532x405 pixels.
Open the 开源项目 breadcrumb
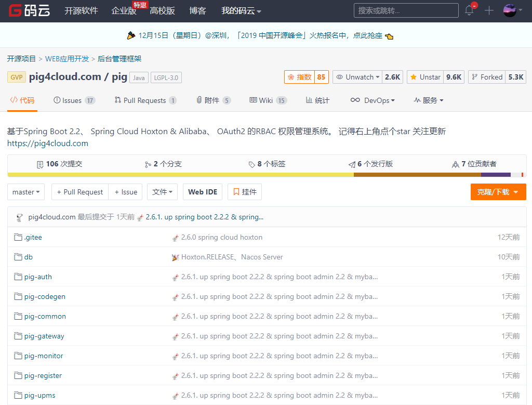pos(21,59)
